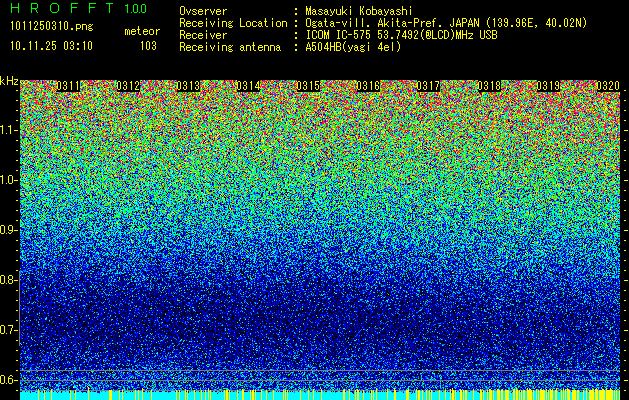Click the 0318 time marker
629x400 pixels.
click(489, 86)
